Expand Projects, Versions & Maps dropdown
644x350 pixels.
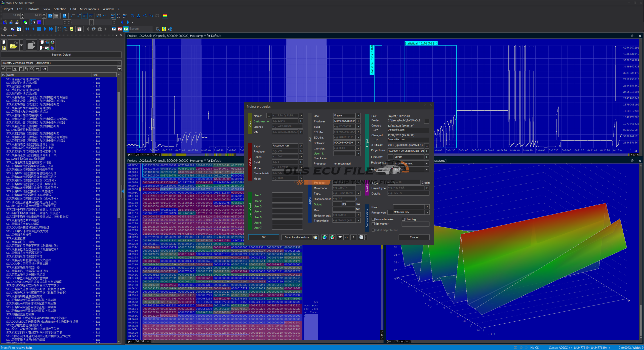pos(119,63)
